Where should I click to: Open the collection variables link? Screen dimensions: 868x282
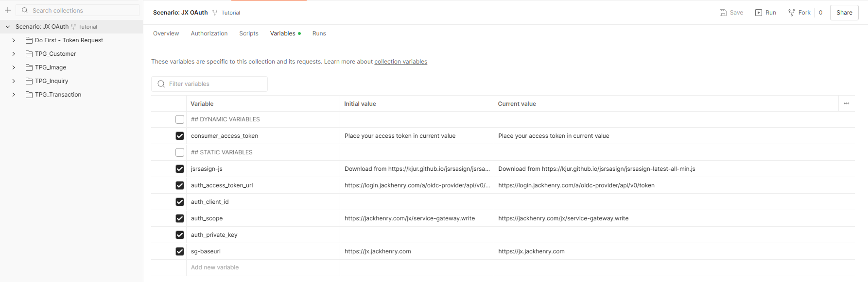(x=400, y=62)
